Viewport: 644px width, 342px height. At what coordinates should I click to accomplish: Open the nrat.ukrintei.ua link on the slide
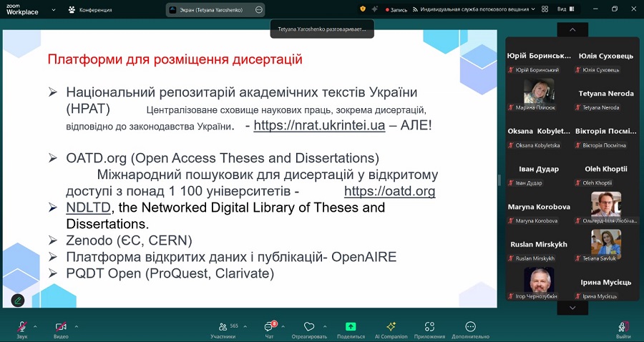tap(319, 125)
